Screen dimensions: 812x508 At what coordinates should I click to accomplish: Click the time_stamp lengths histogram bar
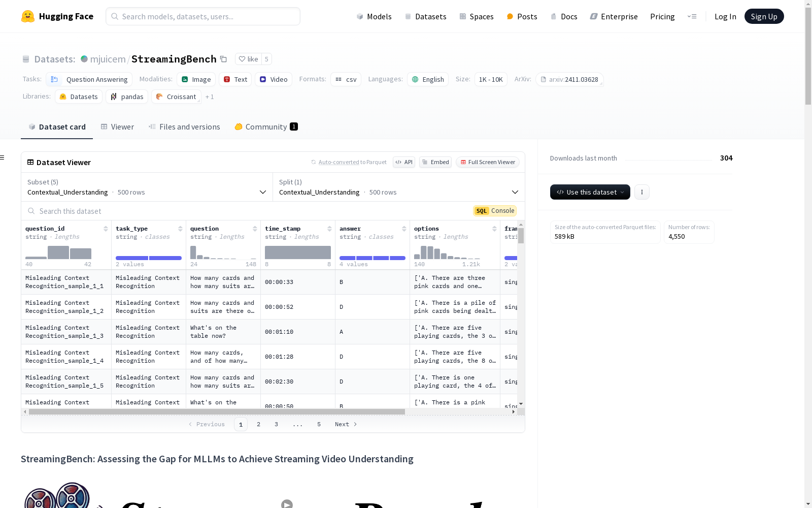click(x=298, y=252)
